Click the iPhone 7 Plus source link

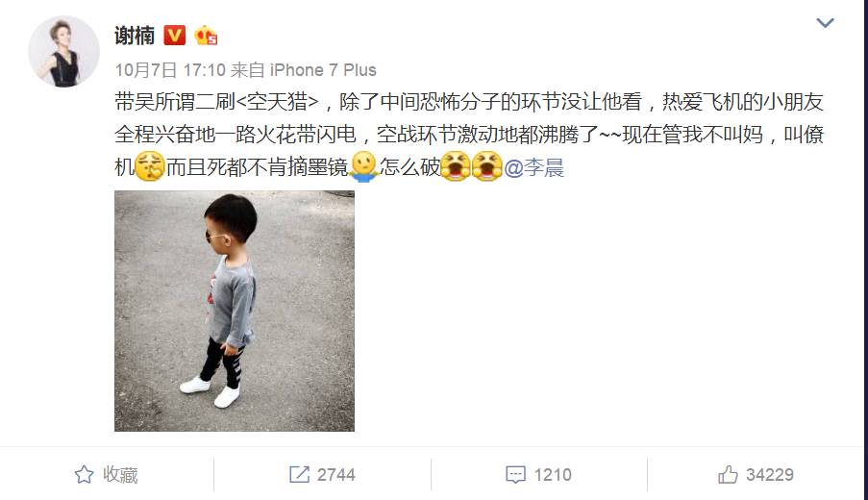point(323,70)
